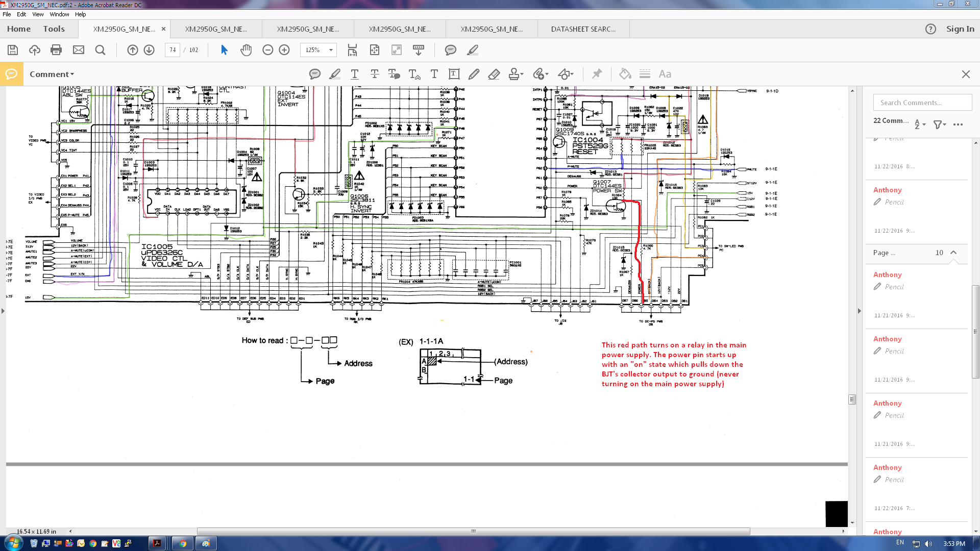Click the fit one full page icon
This screenshot has width=980, height=551.
click(375, 50)
